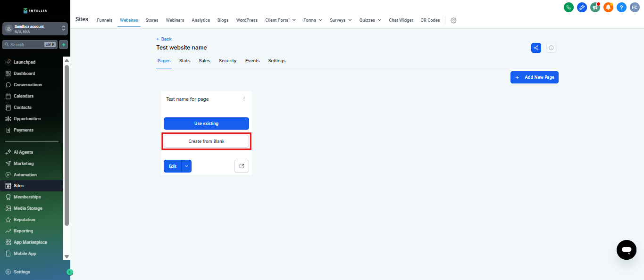
Task: Open the page preview external link icon
Action: pos(242,166)
